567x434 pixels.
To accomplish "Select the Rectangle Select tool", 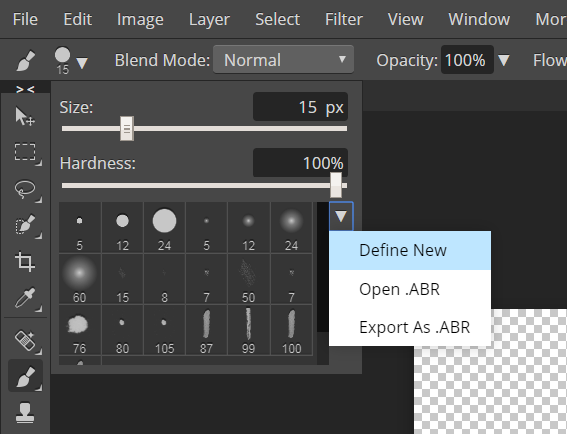I will [x=25, y=152].
